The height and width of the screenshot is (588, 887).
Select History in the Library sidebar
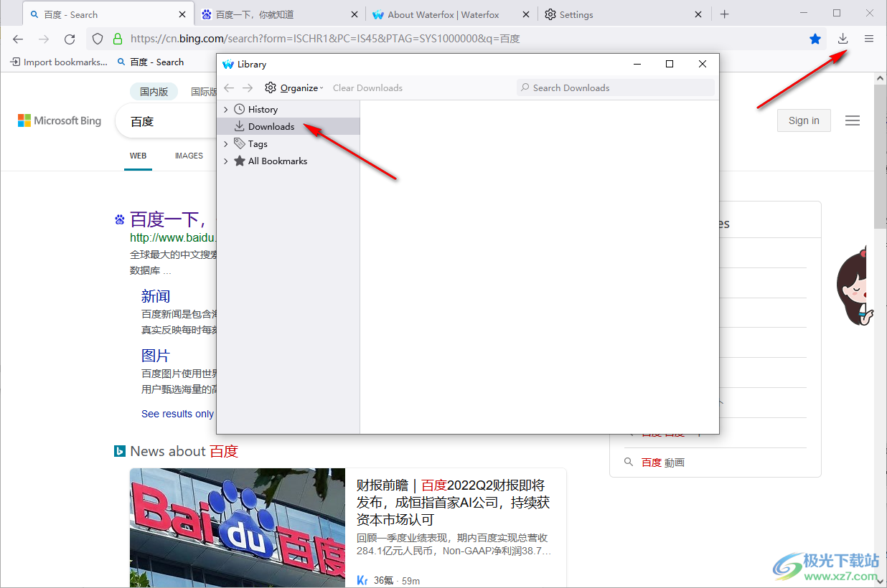(288, 110)
